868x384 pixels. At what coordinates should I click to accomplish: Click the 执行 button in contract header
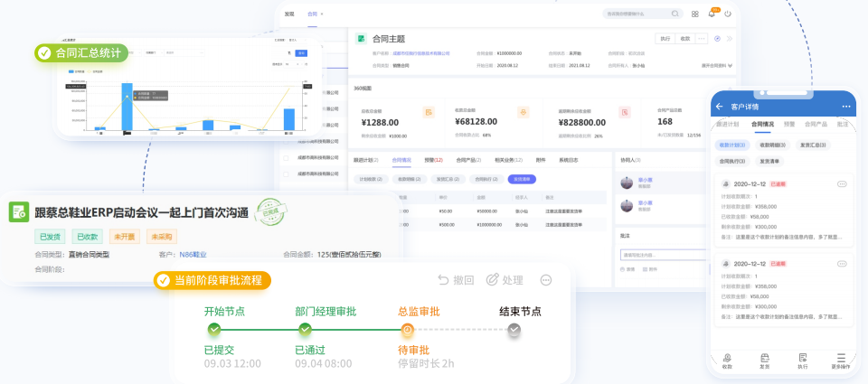665,39
